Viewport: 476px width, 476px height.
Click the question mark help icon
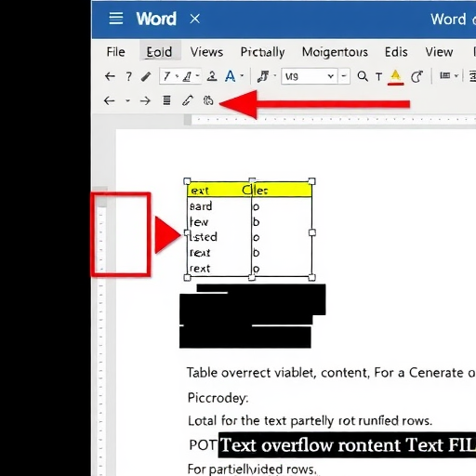click(x=128, y=76)
